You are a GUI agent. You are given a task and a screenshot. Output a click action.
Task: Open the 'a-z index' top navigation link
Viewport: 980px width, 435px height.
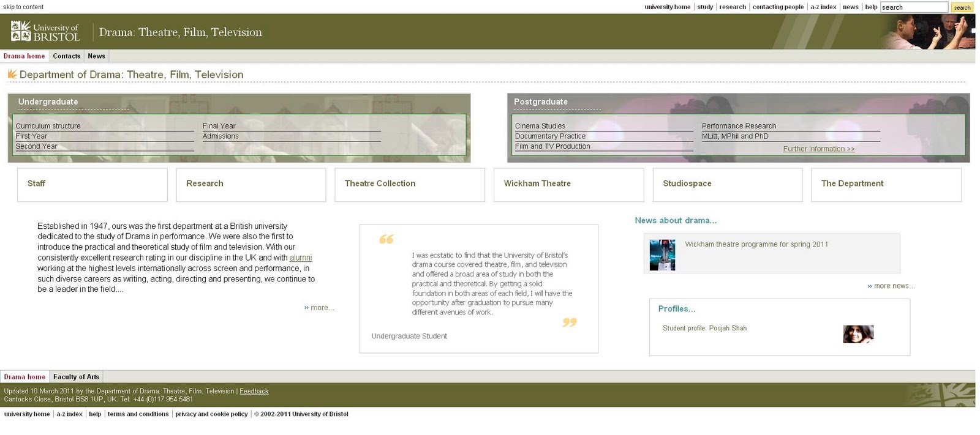coord(823,7)
